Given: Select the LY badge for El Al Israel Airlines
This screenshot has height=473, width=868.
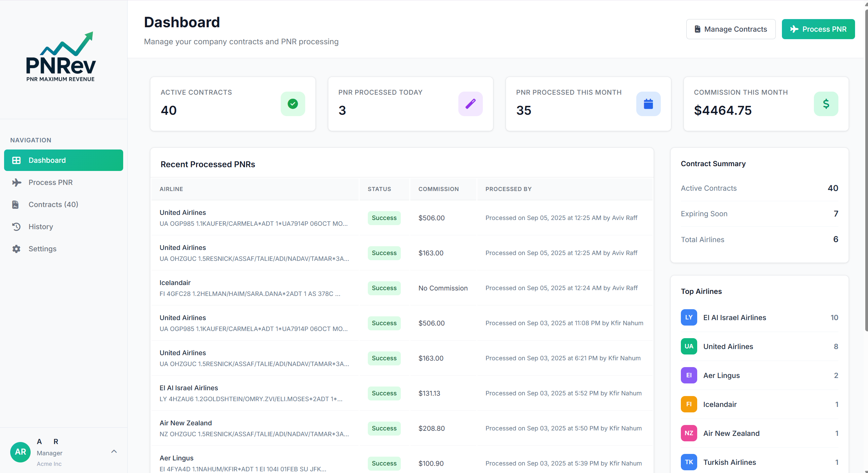Looking at the screenshot, I should (x=689, y=317).
